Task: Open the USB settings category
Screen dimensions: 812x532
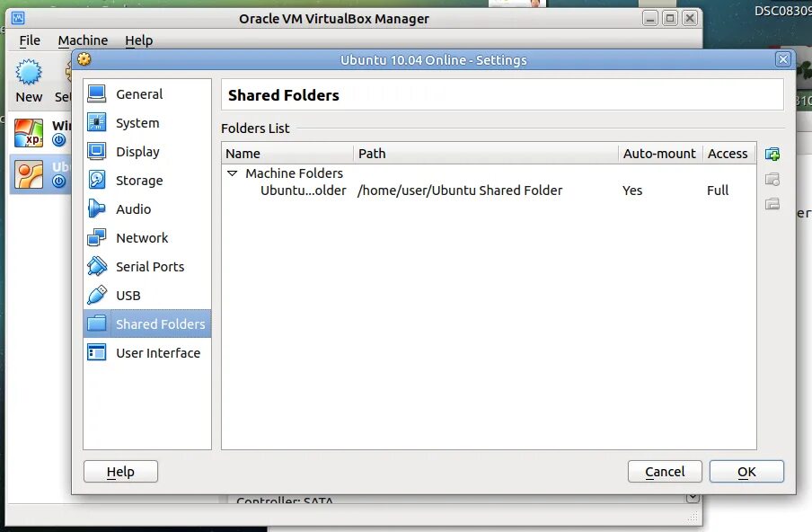Action: (147, 296)
